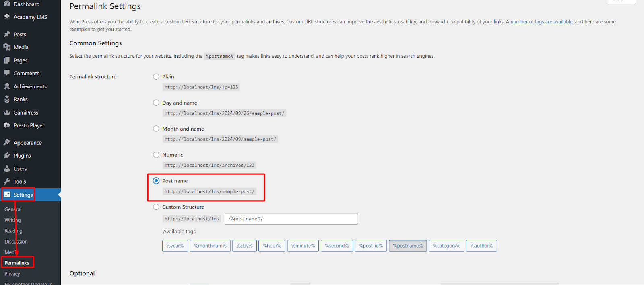Insert the %post_id% tag
The height and width of the screenshot is (285, 644).
pyautogui.click(x=371, y=246)
